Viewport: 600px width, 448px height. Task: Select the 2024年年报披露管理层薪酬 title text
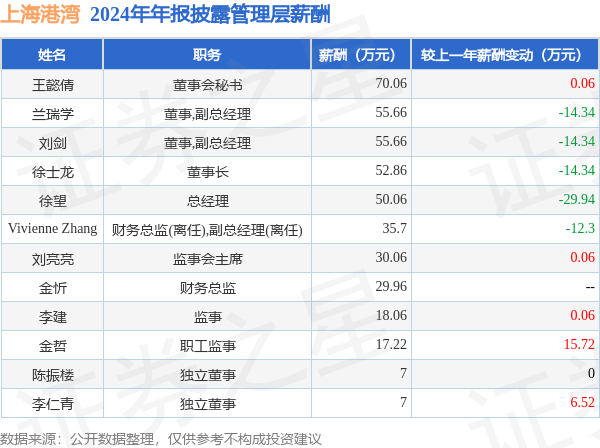(210, 15)
